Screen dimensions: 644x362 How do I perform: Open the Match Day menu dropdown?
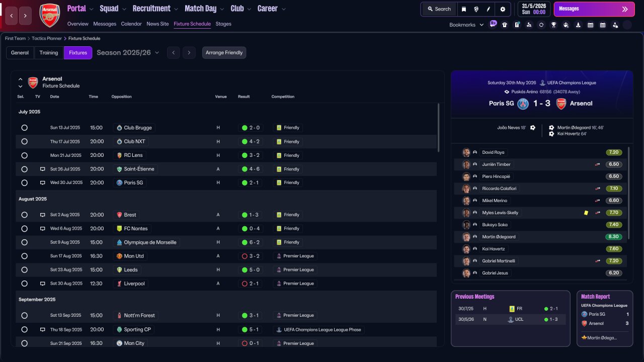point(205,9)
